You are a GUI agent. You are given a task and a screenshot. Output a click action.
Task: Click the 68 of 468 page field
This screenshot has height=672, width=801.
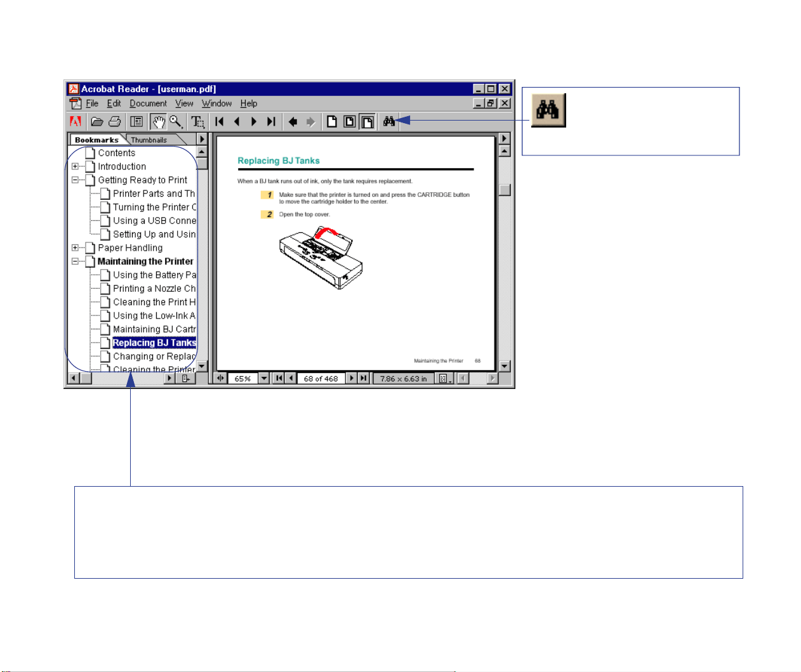321,378
